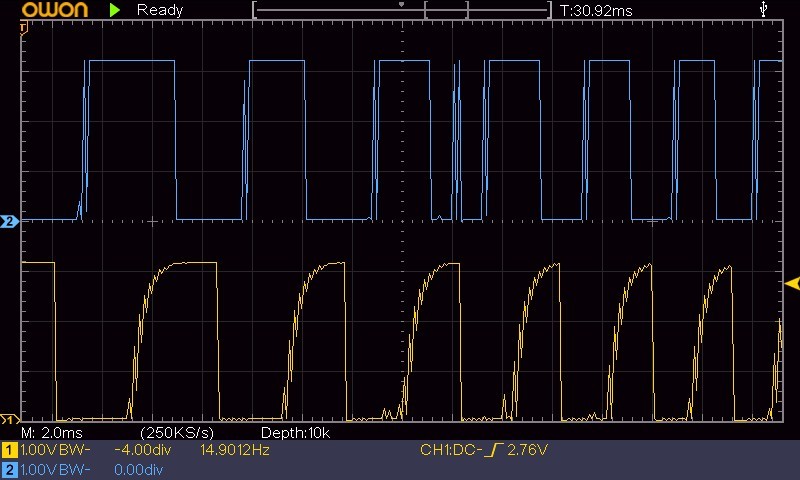
Task: Click the trigger time T:30.92ms readout
Action: (x=596, y=11)
